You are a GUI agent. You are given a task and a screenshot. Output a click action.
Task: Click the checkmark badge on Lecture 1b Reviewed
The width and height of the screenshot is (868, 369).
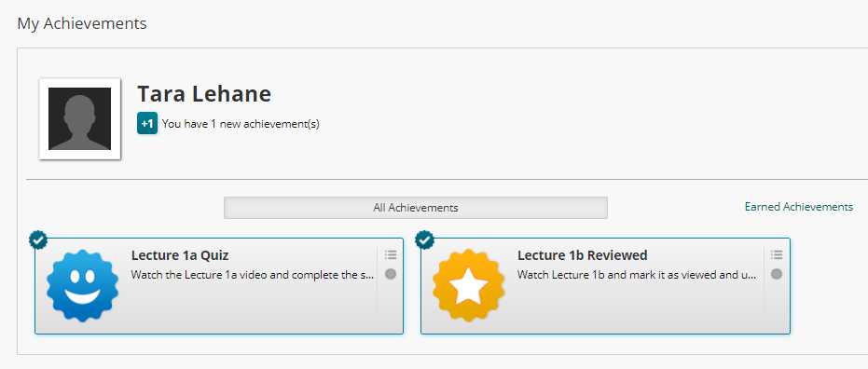424,239
